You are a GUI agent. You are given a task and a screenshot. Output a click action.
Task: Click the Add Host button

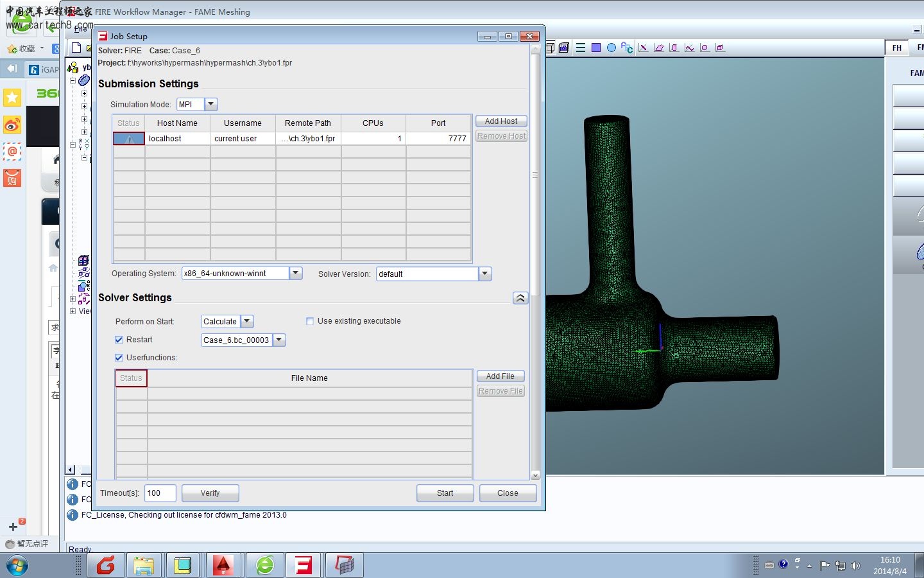click(501, 121)
